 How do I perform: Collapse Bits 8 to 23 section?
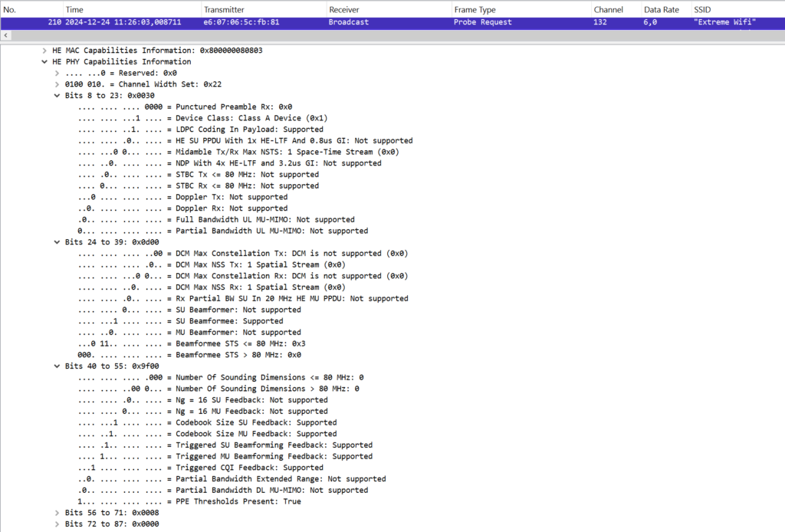[x=57, y=96]
